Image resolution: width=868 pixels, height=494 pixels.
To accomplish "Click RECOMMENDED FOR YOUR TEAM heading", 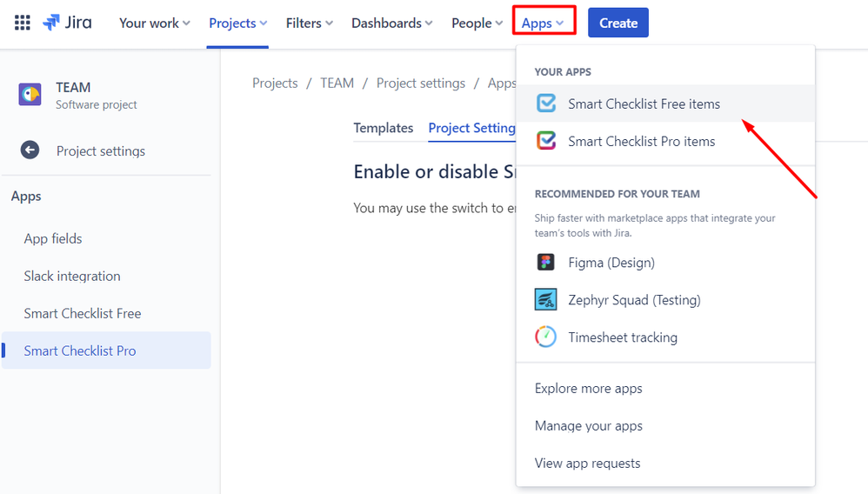I will click(x=617, y=194).
